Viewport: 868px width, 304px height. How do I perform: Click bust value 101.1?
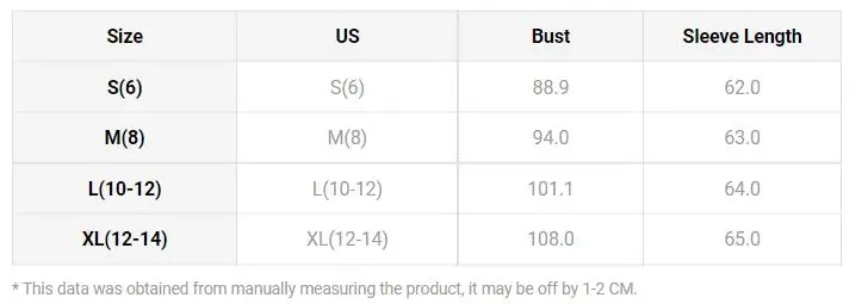(x=551, y=189)
